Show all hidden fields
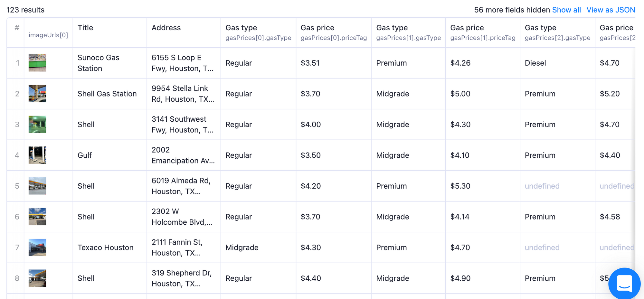Viewport: 644px width, 299px height. tap(567, 10)
